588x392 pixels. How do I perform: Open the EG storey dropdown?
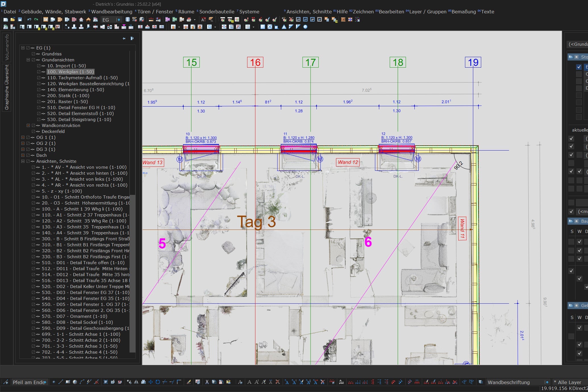[119, 20]
